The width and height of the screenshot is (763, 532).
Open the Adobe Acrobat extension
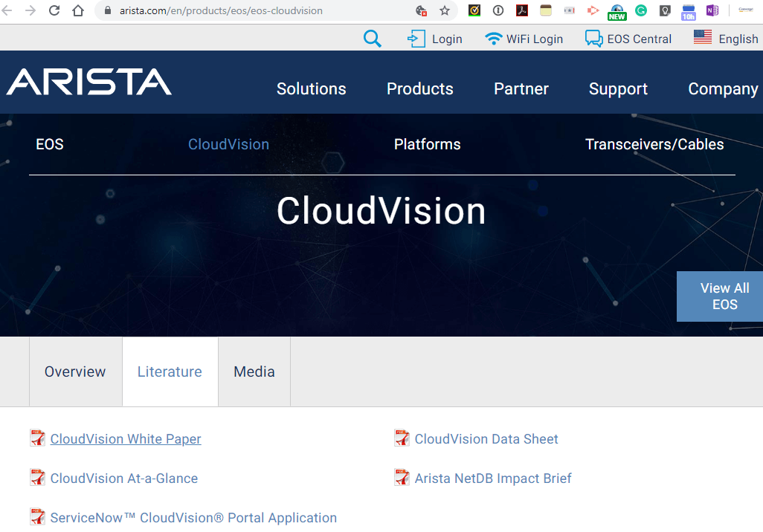pyautogui.click(x=522, y=10)
